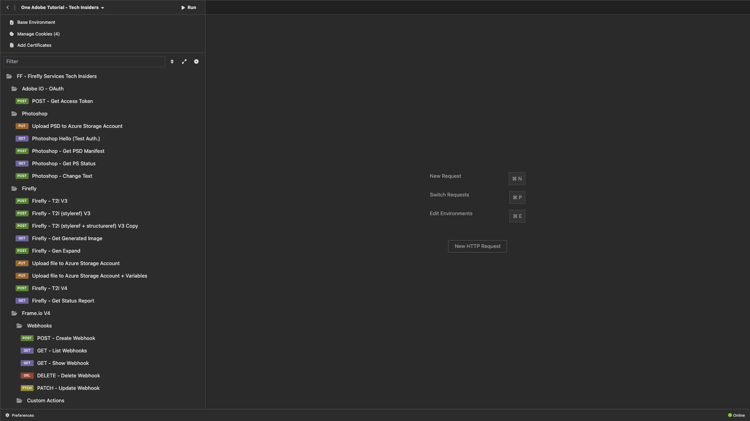Open the sort order icon next to Filter
Viewport: 750px width, 421px height.
[172, 62]
